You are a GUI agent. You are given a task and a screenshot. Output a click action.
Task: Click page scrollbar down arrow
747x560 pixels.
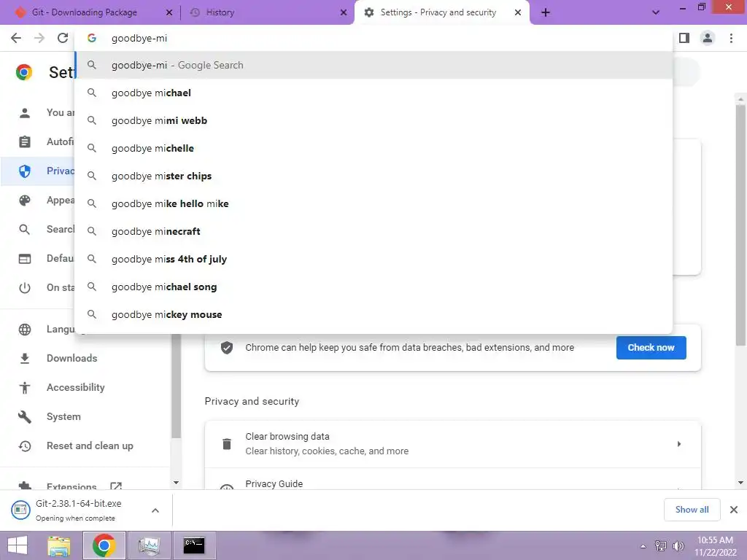pyautogui.click(x=740, y=483)
